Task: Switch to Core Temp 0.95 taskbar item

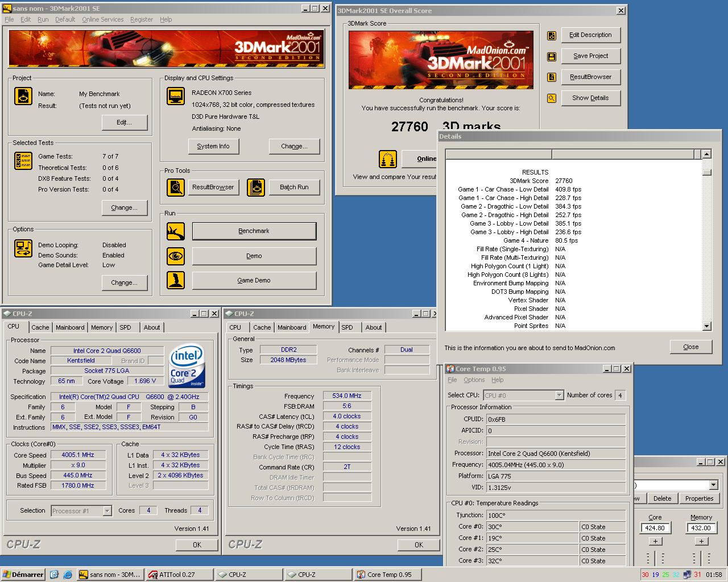Action: [x=388, y=575]
